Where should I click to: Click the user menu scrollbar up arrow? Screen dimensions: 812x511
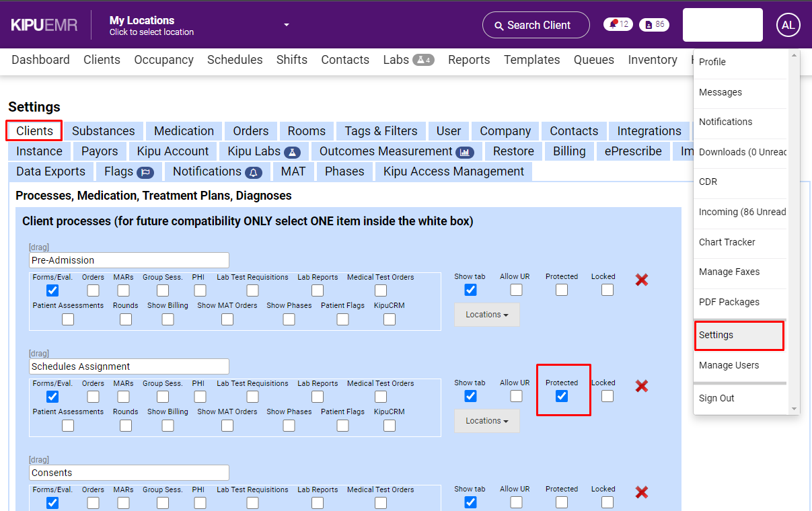click(794, 55)
